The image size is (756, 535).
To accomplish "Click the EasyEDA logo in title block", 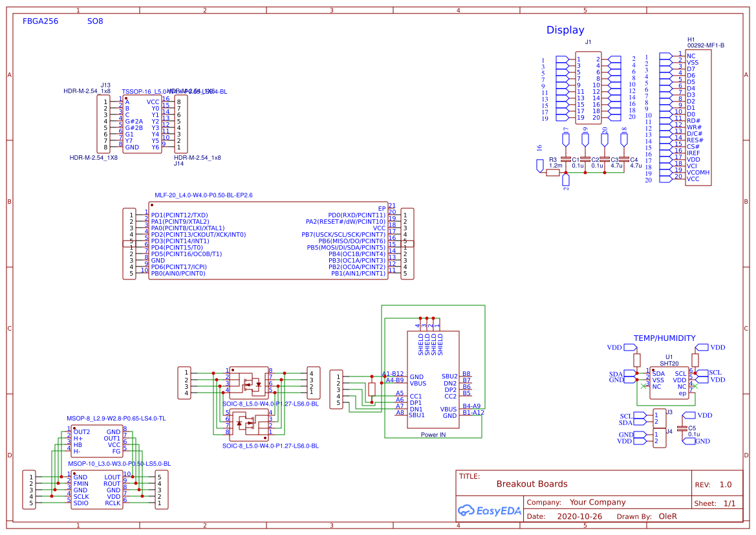I will coord(489,510).
